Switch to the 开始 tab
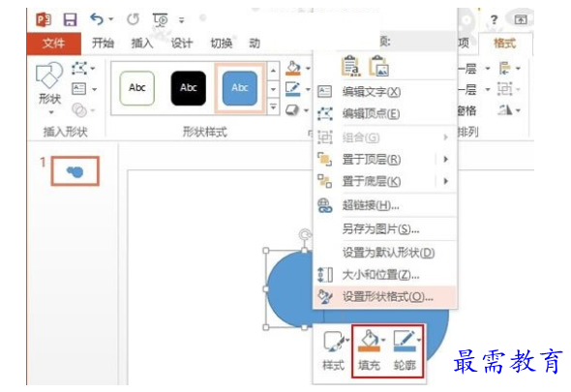 tap(103, 44)
